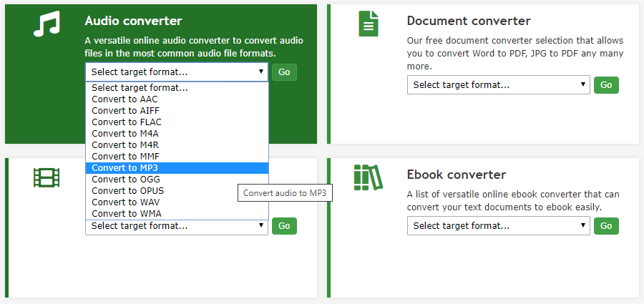Select Convert to WAV option
Image resolution: width=644 pixels, height=304 pixels.
(177, 202)
